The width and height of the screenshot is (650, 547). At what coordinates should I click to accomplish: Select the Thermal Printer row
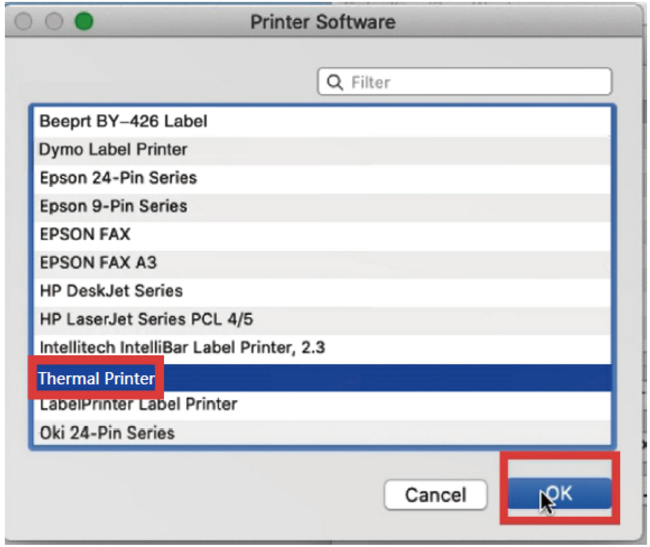click(x=322, y=378)
